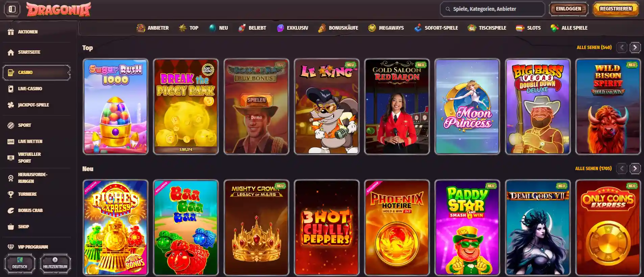Screen dimensions: 644x277
Task: Switch to the Tischspiele tab
Action: [487, 28]
